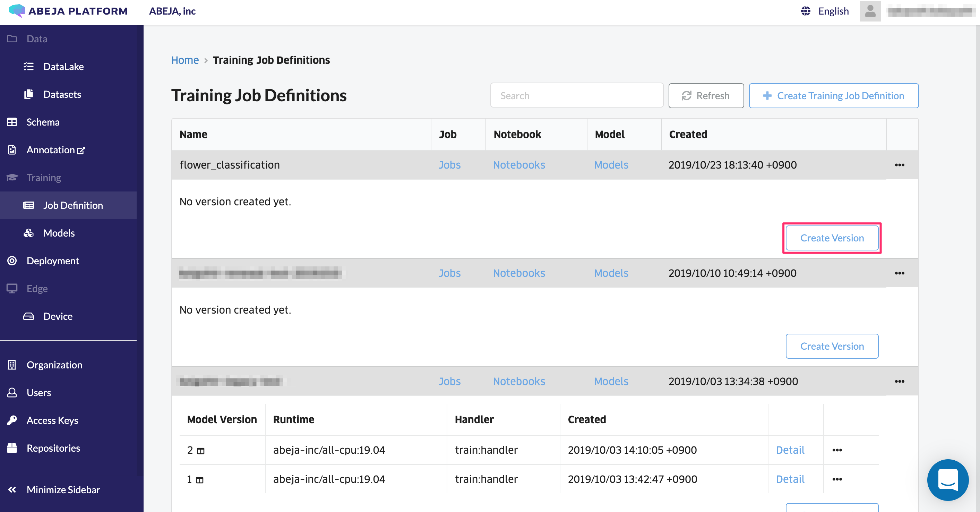980x512 pixels.
Task: Open Jobs link for the 2019/10/03 row
Action: [449, 381]
